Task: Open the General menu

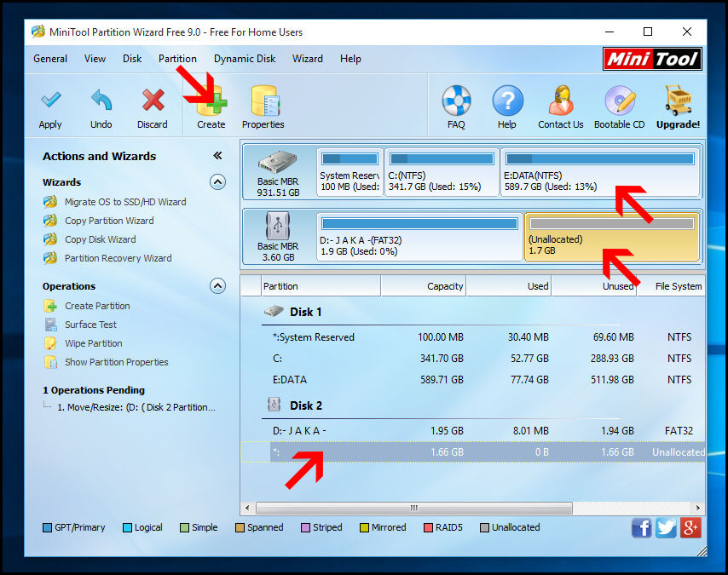Action: 50,59
